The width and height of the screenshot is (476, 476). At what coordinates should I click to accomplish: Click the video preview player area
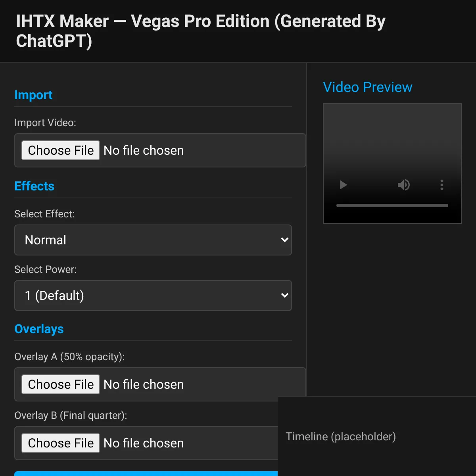coord(392,163)
